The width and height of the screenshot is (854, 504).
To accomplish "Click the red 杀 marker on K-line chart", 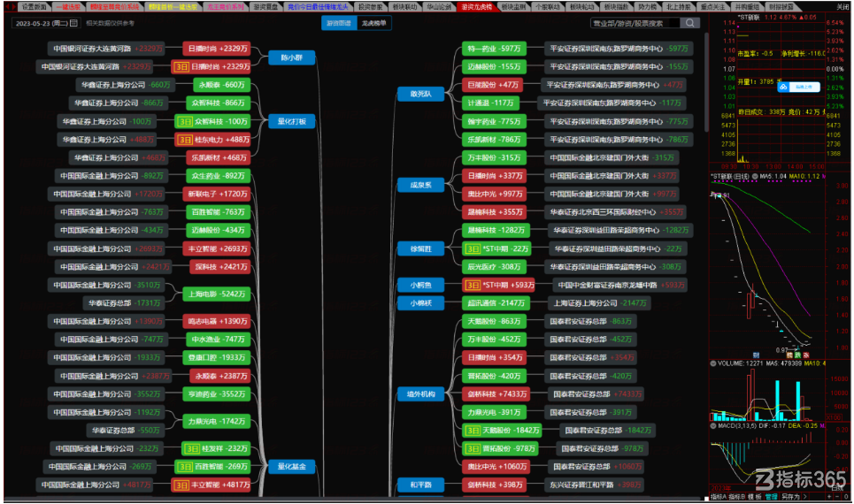I will point(806,355).
